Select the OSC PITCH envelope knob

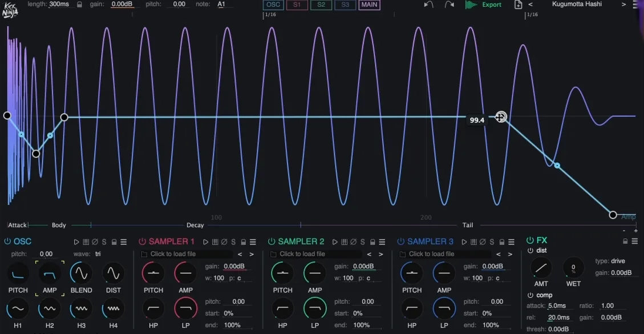coord(18,273)
